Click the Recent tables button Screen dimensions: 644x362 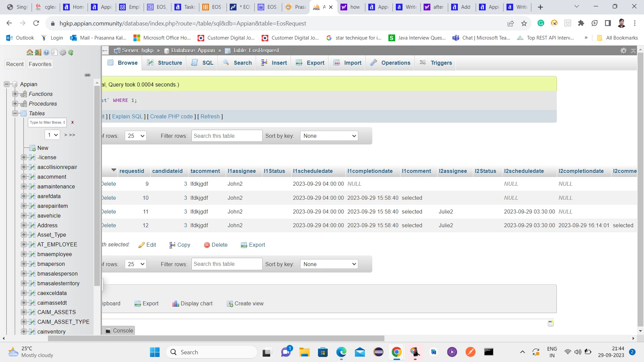point(15,64)
